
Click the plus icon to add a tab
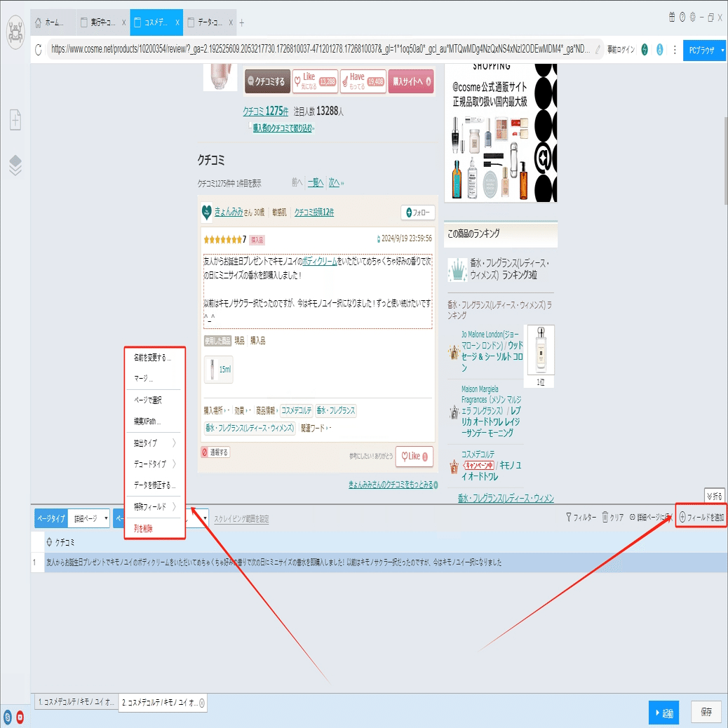pos(242,22)
